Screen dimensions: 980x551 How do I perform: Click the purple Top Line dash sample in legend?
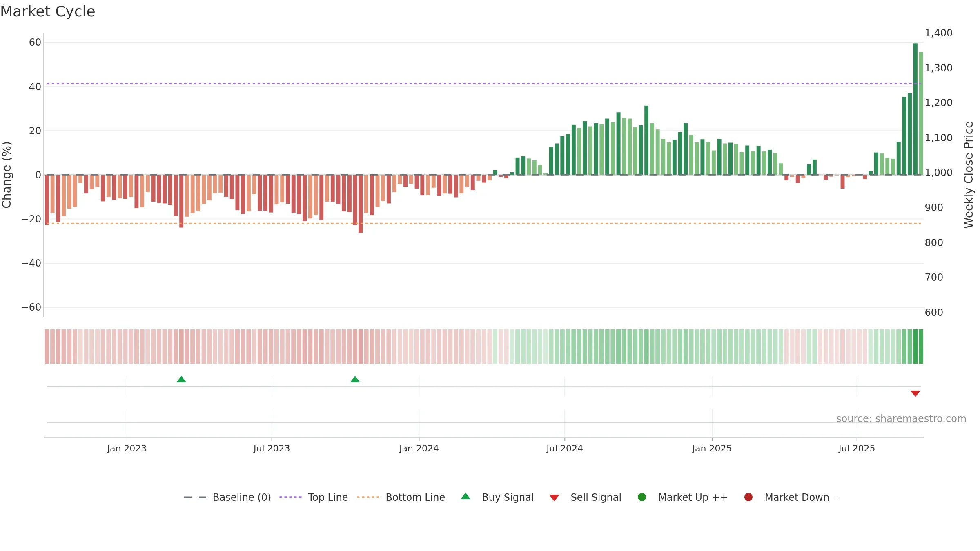click(290, 497)
